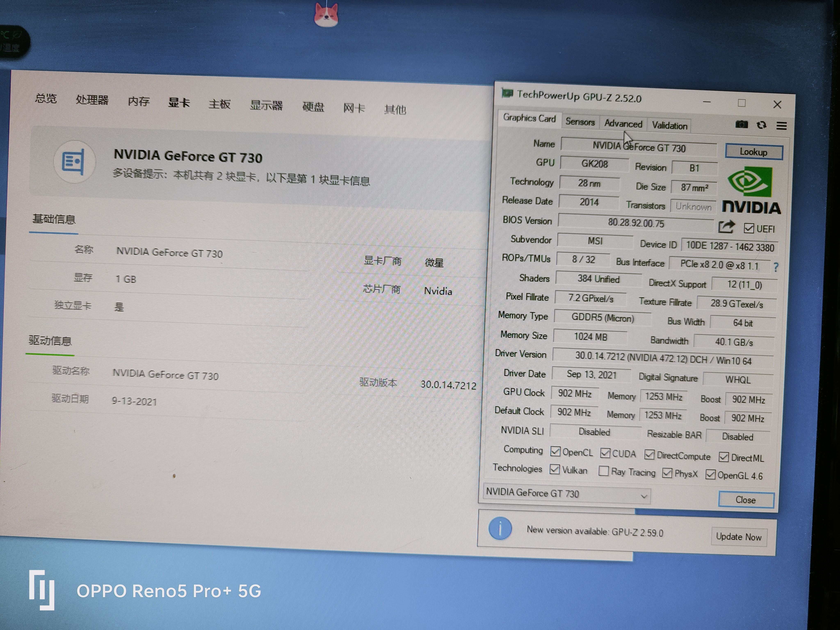Toggle the OpenCL checkbox
This screenshot has height=630, width=840.
[x=555, y=451]
